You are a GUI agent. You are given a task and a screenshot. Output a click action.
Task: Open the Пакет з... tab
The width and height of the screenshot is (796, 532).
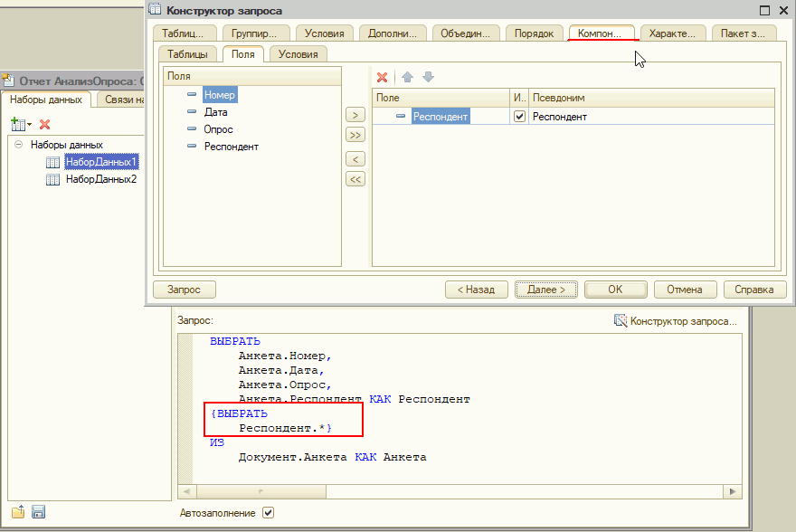click(x=744, y=33)
